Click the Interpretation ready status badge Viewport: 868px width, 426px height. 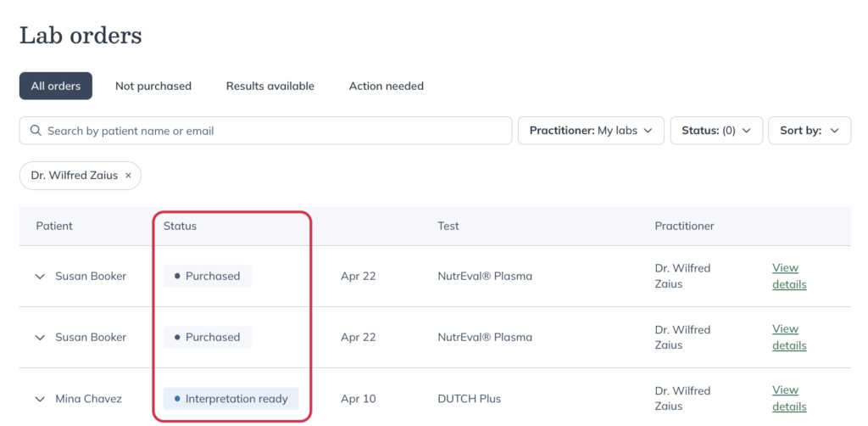pos(231,398)
